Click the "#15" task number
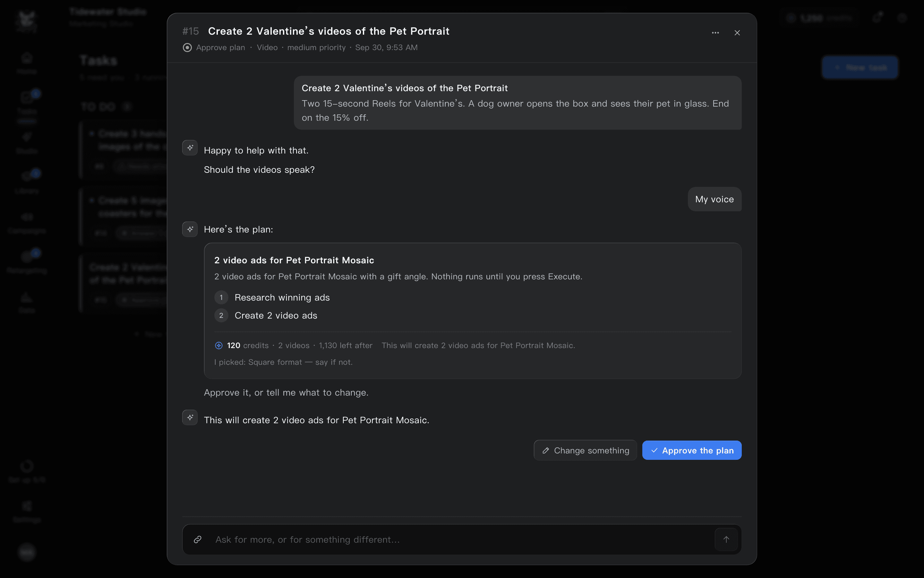The width and height of the screenshot is (924, 578). click(191, 31)
